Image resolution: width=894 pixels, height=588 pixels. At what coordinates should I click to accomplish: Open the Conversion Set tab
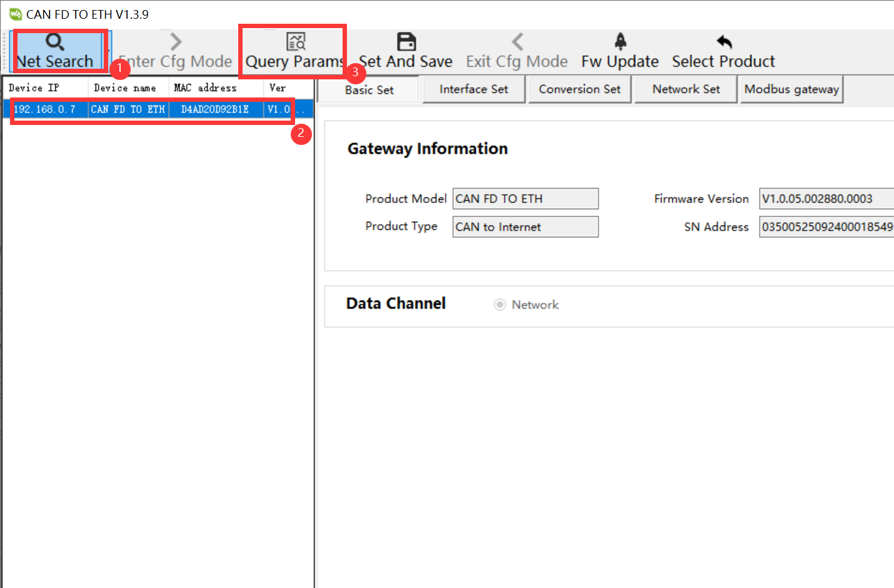point(580,89)
